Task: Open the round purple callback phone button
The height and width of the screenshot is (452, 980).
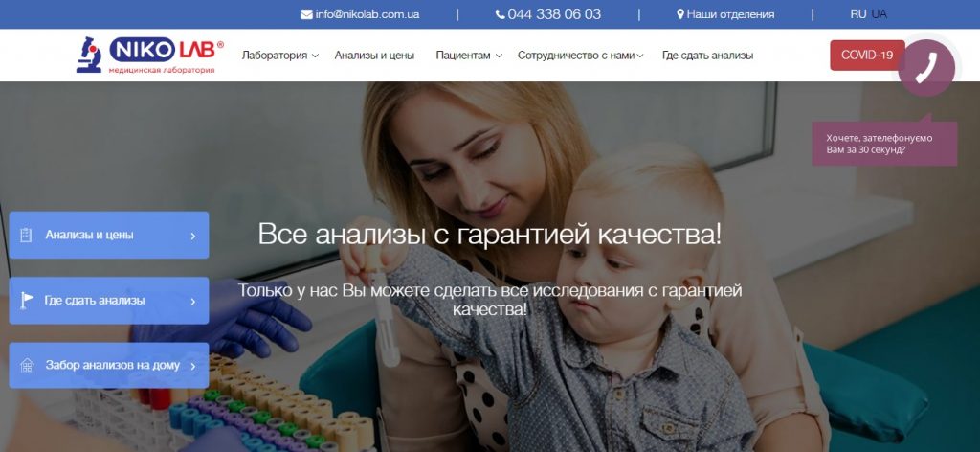Action: coord(926,68)
